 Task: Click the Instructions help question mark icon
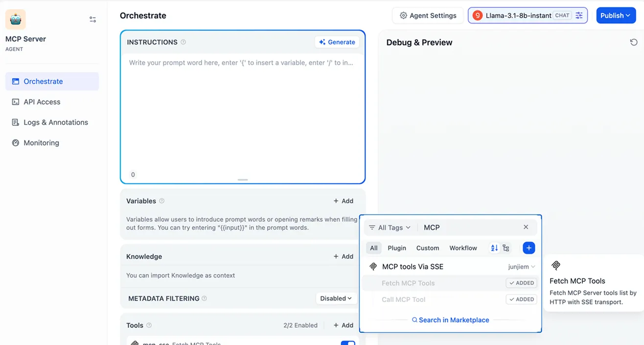click(x=184, y=42)
